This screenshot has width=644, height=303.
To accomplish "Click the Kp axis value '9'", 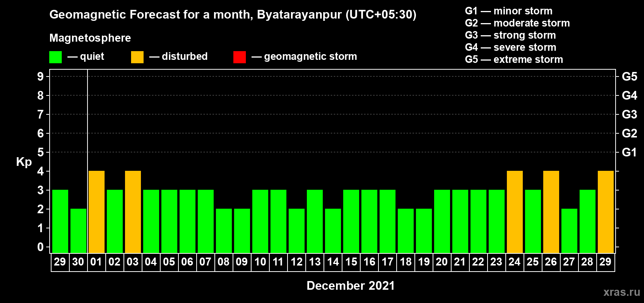I will tap(41, 77).
